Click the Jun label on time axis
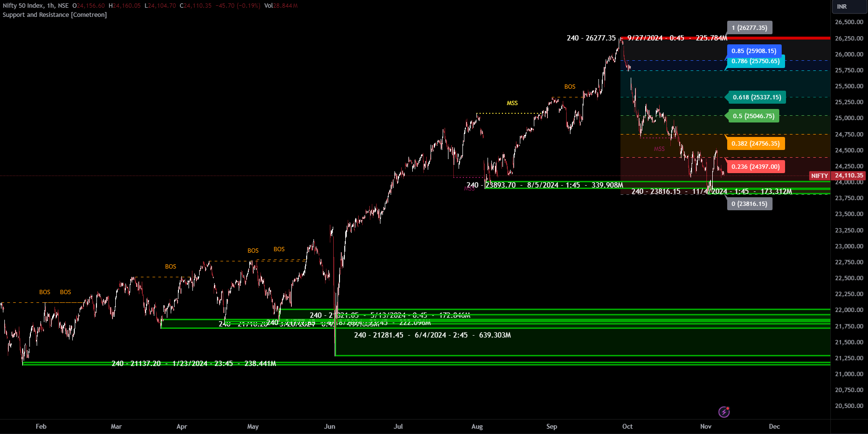868x434 pixels. pos(329,426)
